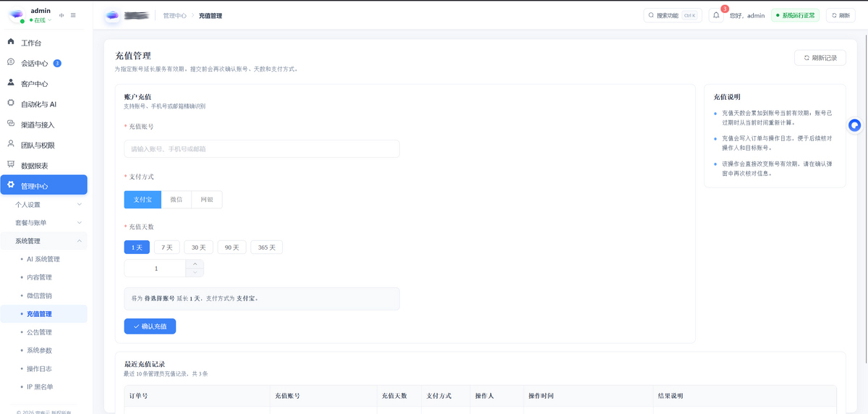Open 操作日志 menu item
The width and height of the screenshot is (868, 414).
pos(43,368)
